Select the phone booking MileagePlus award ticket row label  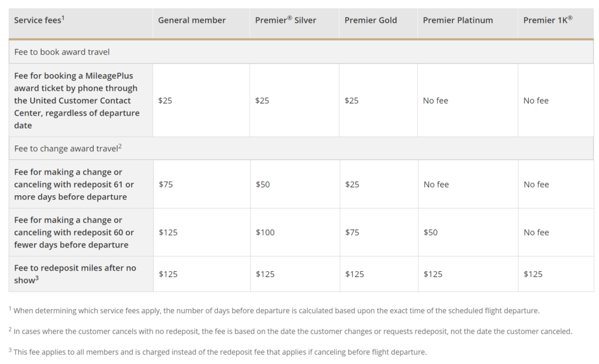point(77,100)
